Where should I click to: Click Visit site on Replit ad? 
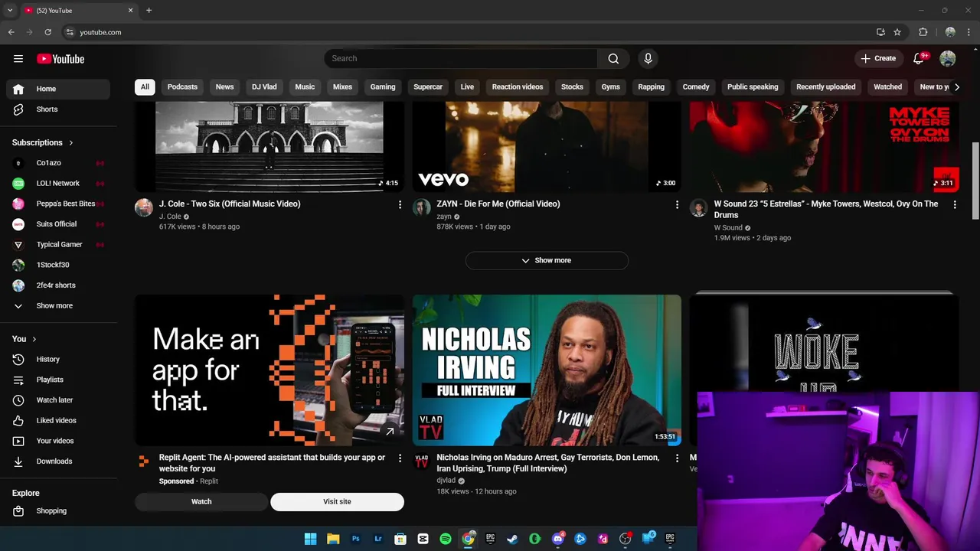[337, 501]
